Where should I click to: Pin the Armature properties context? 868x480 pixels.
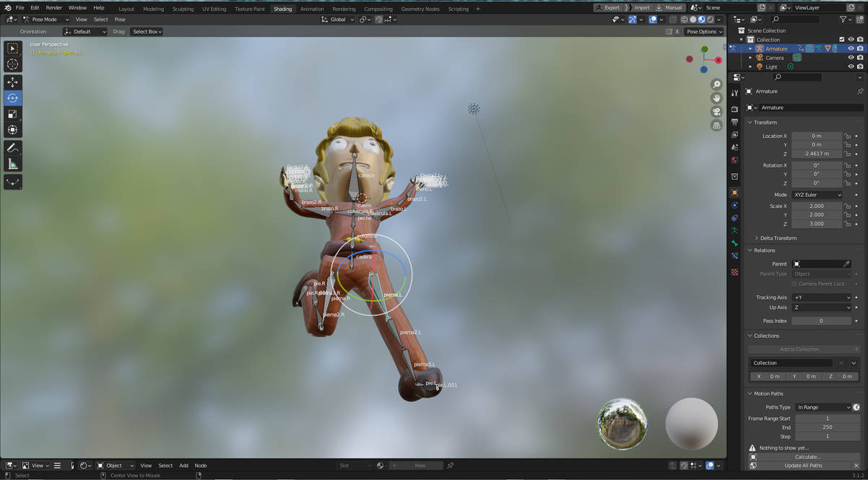coord(859,92)
